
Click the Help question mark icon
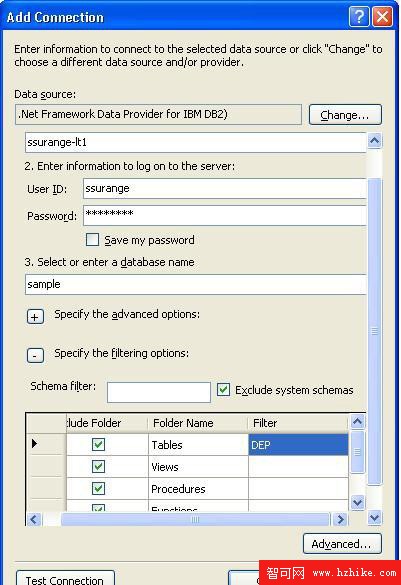pyautogui.click(x=359, y=17)
